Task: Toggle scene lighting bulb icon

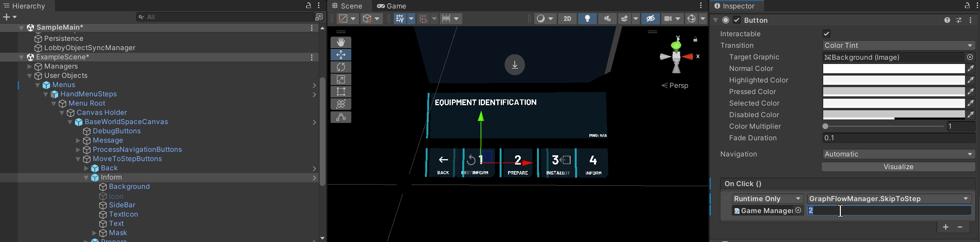Action: [587, 18]
